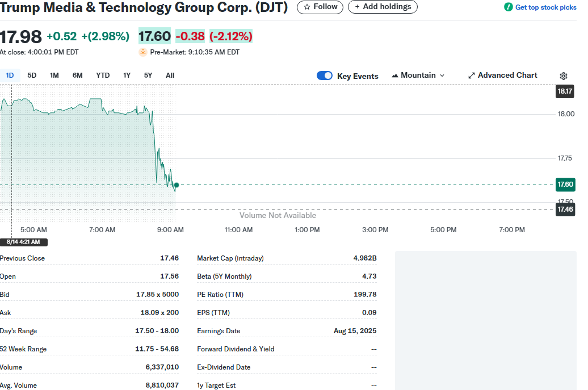Viewport: 588px width, 390px height.
Task: Click the Day's Range value 17.50 - 18.00
Action: 157,331
